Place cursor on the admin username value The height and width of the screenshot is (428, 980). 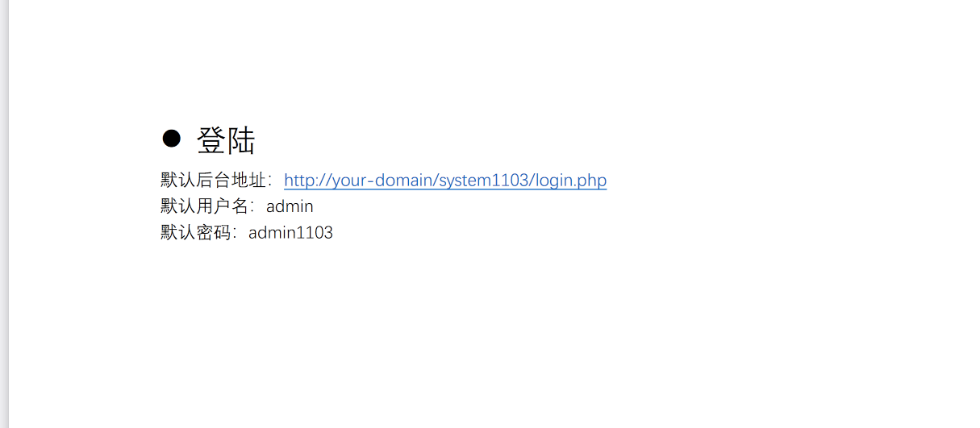point(290,206)
